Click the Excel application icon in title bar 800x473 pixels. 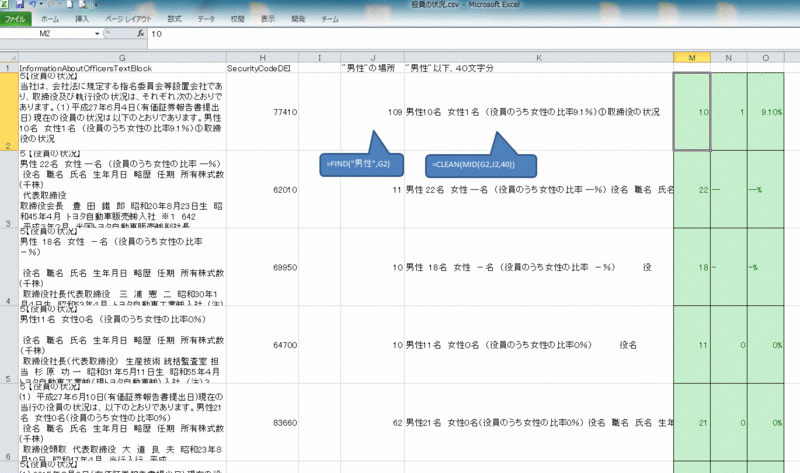coord(5,4)
